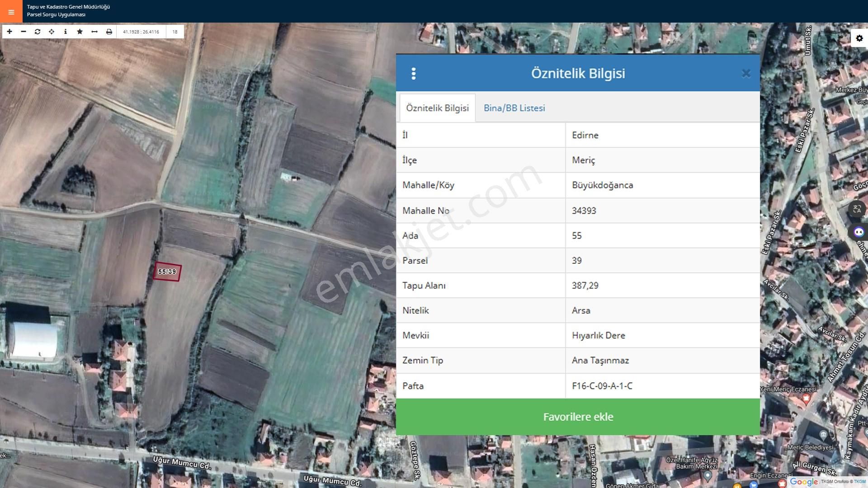Click the Mahalle No value 34393
The height and width of the screenshot is (488, 868).
(662, 211)
